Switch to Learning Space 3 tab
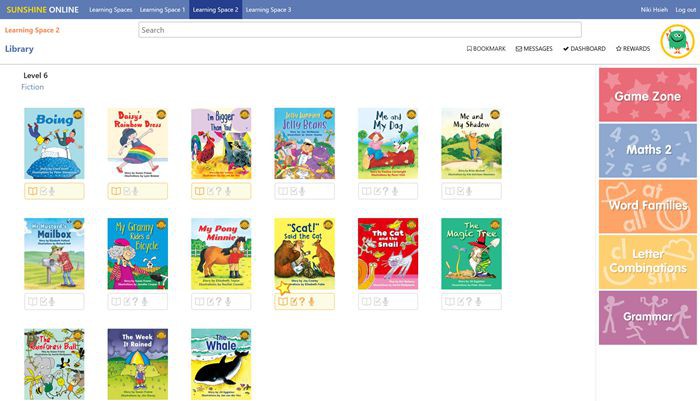 pos(268,9)
